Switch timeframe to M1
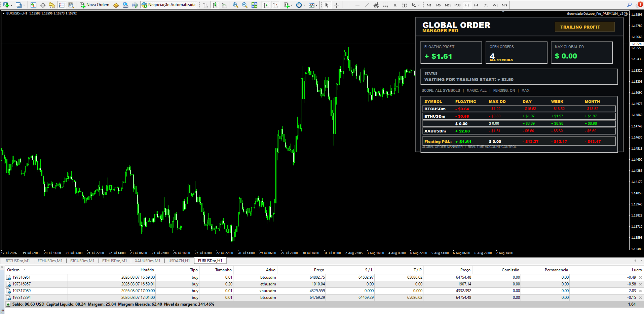Viewport: 644px width, 314px height. click(429, 5)
